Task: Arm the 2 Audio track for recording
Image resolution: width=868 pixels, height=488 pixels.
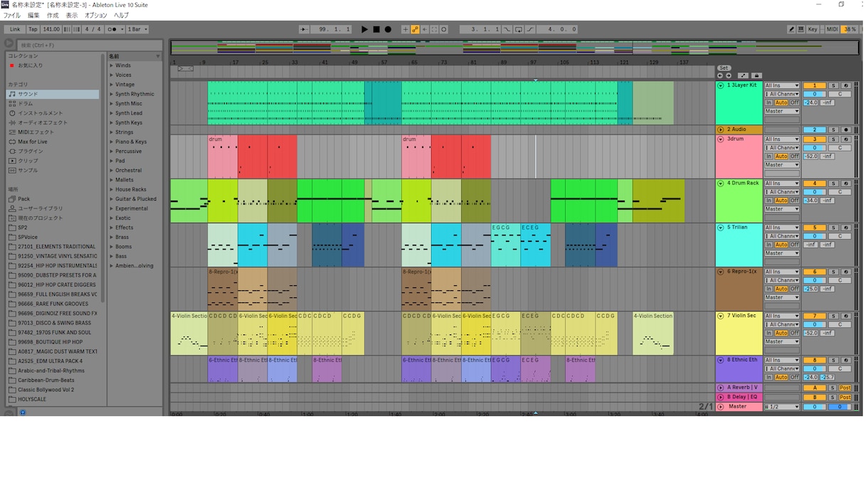Action: coord(846,129)
